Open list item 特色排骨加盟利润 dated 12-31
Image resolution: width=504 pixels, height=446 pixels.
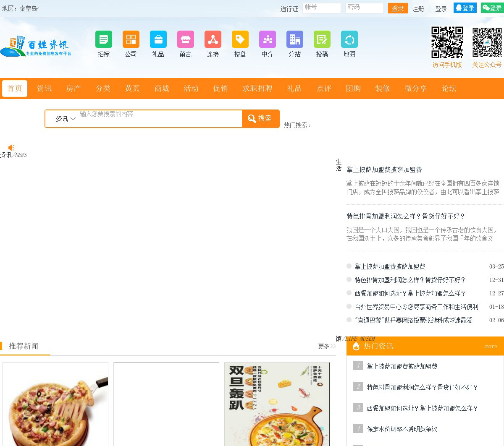[x=410, y=280]
